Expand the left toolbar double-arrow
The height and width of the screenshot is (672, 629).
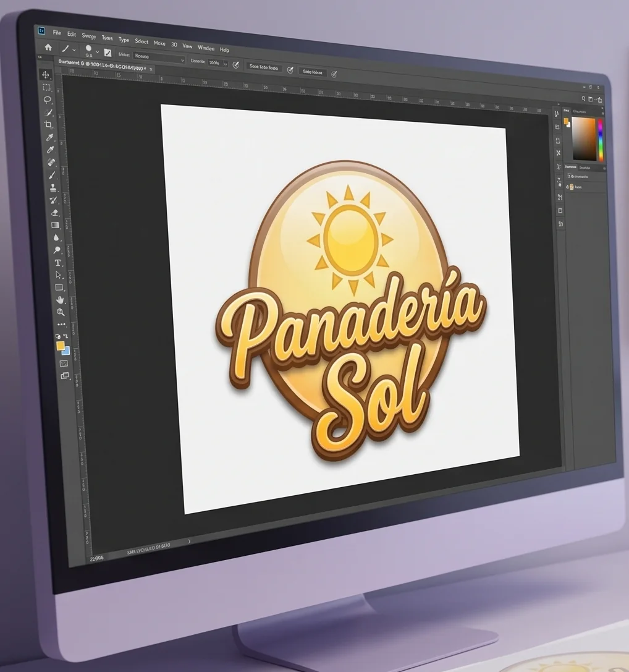point(40,57)
